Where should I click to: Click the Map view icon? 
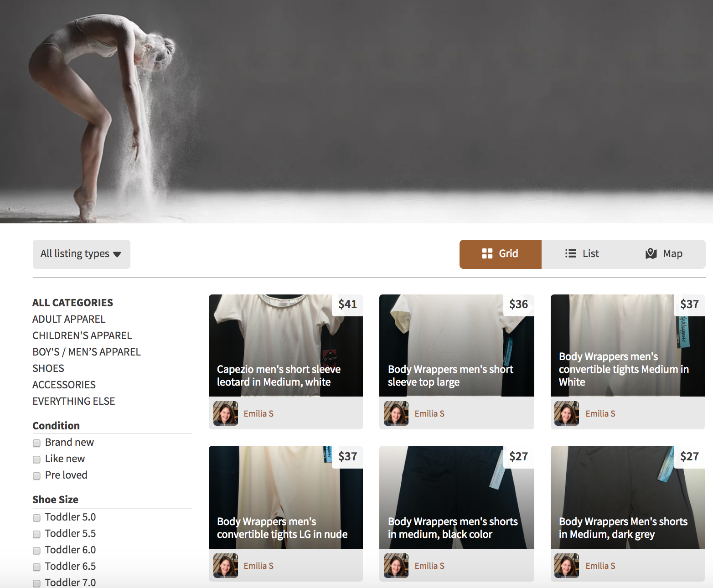(x=651, y=254)
